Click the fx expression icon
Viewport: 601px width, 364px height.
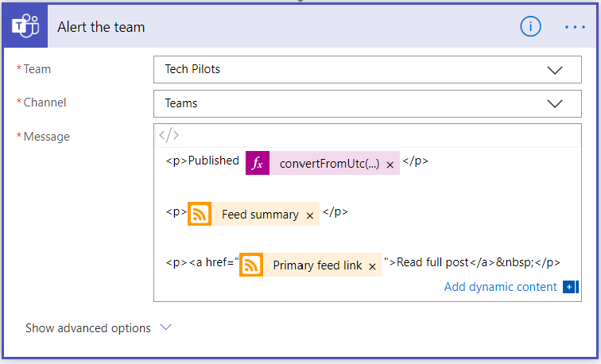click(258, 163)
